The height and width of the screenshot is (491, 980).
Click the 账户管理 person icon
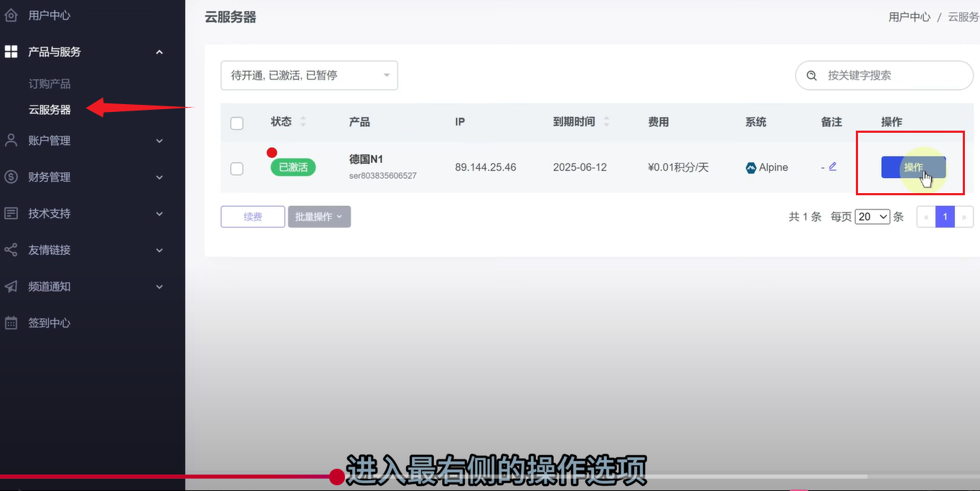click(11, 141)
